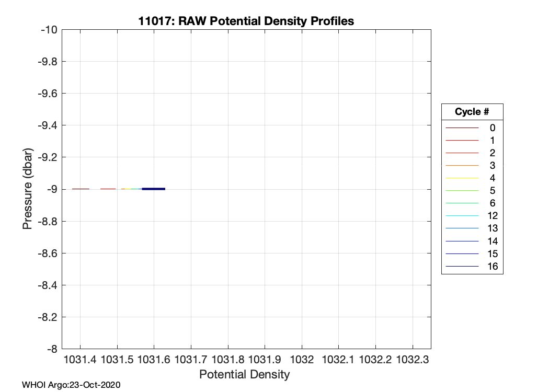549x392 pixels.
Task: Click the y-axis tick label -10
Action: (49, 29)
